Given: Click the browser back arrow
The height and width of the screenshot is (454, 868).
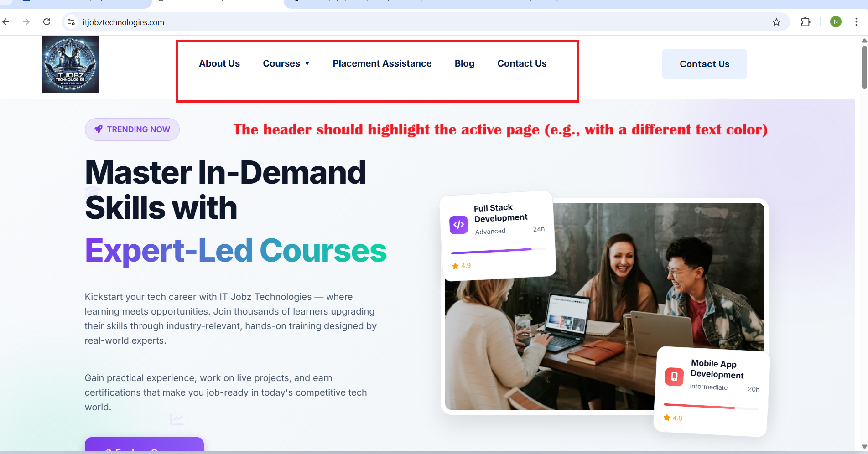Looking at the screenshot, I should (6, 22).
